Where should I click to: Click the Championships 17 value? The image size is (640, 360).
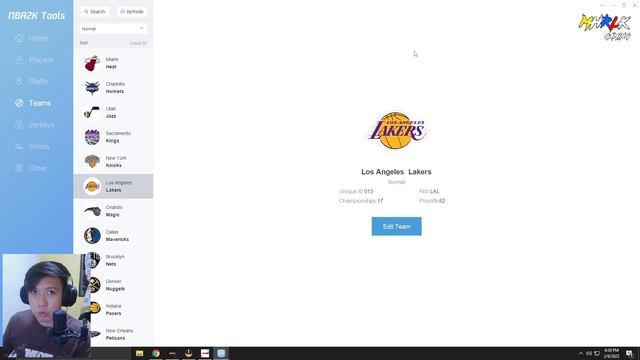(x=380, y=201)
